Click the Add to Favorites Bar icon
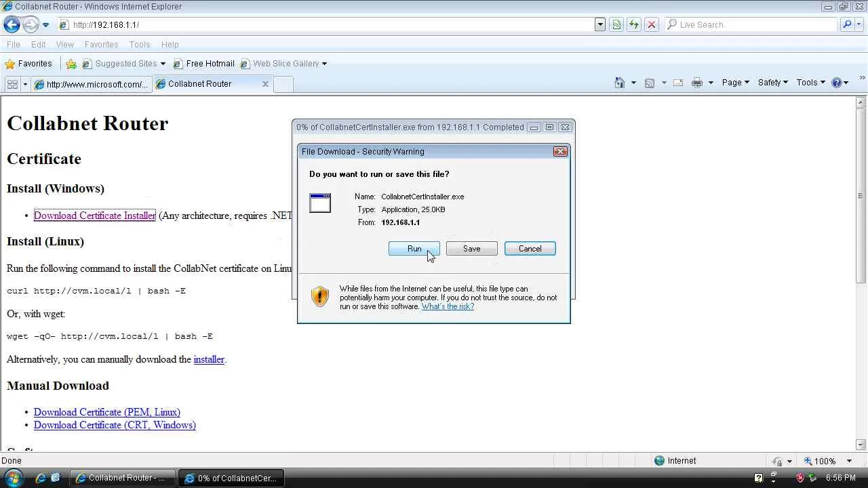 tap(71, 64)
